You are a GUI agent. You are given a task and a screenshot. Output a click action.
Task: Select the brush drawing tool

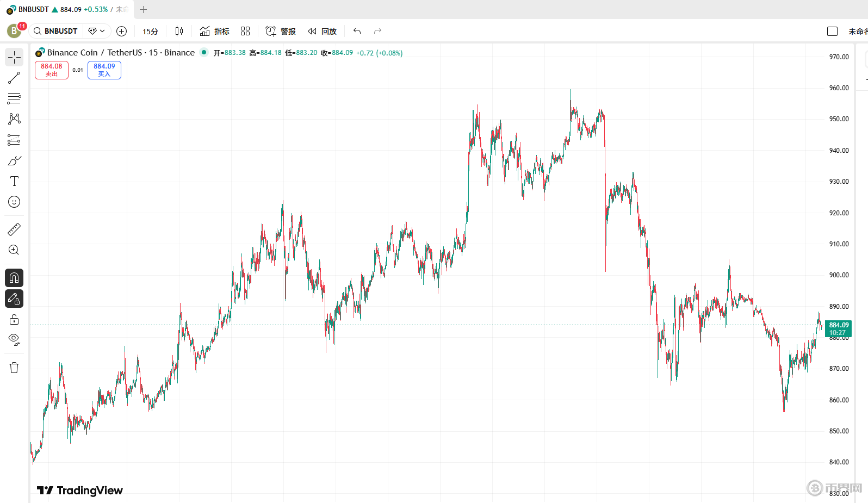(14, 160)
